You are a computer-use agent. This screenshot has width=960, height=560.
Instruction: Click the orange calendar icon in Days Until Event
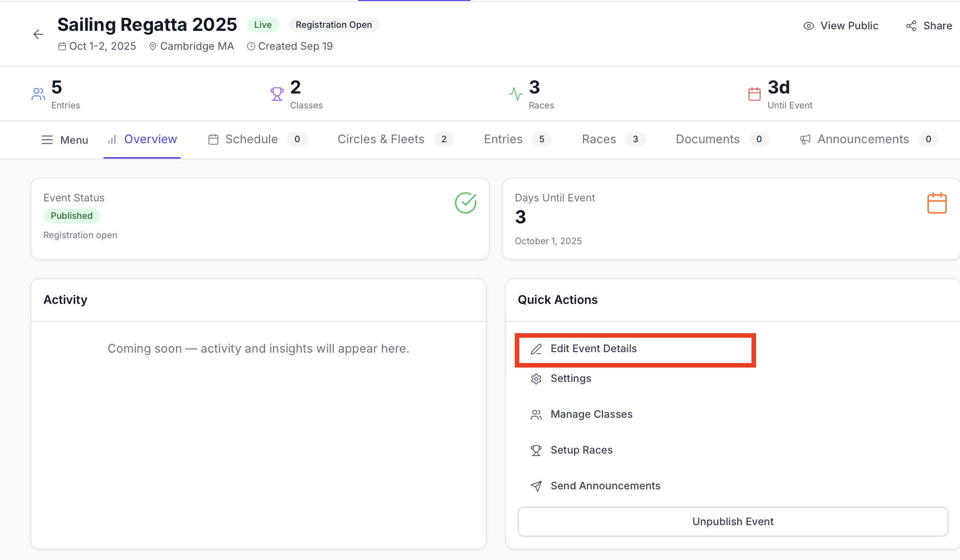click(x=937, y=203)
